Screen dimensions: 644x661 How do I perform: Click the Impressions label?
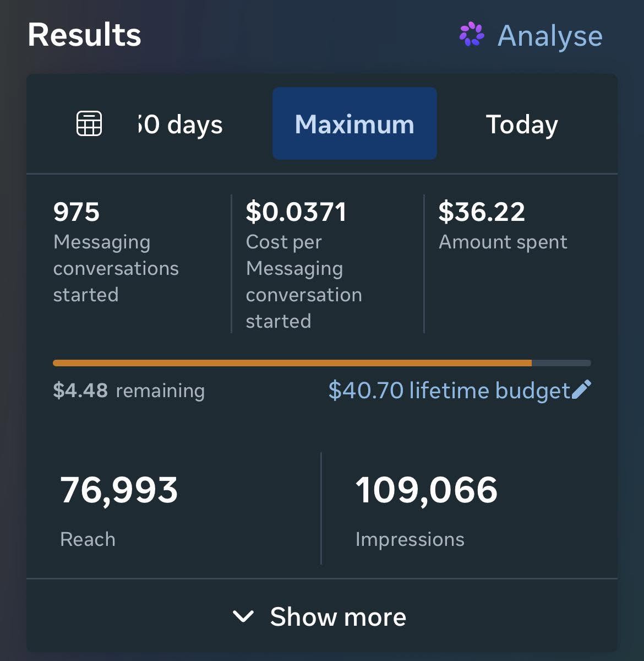(x=410, y=539)
